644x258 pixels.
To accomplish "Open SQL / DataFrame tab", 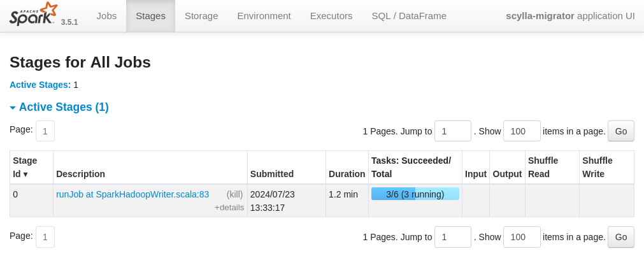I will pos(409,16).
